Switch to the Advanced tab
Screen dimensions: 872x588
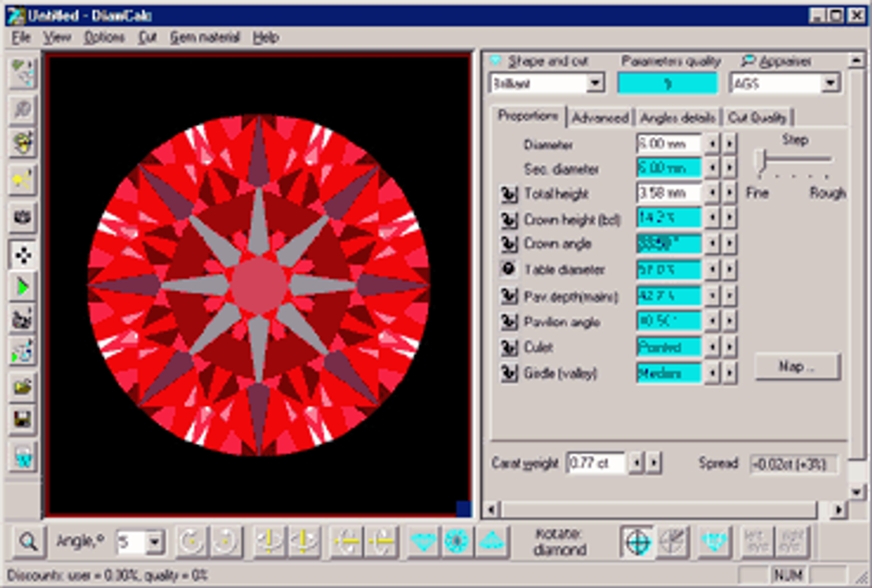[x=599, y=117]
